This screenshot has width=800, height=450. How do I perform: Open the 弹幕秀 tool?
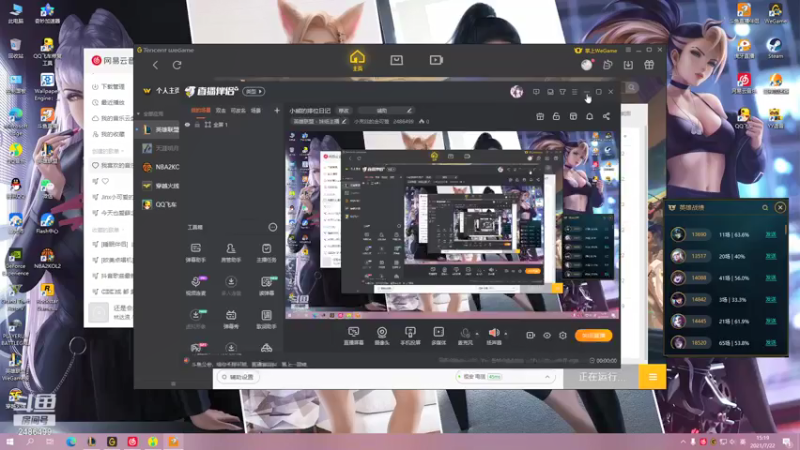coord(231,319)
